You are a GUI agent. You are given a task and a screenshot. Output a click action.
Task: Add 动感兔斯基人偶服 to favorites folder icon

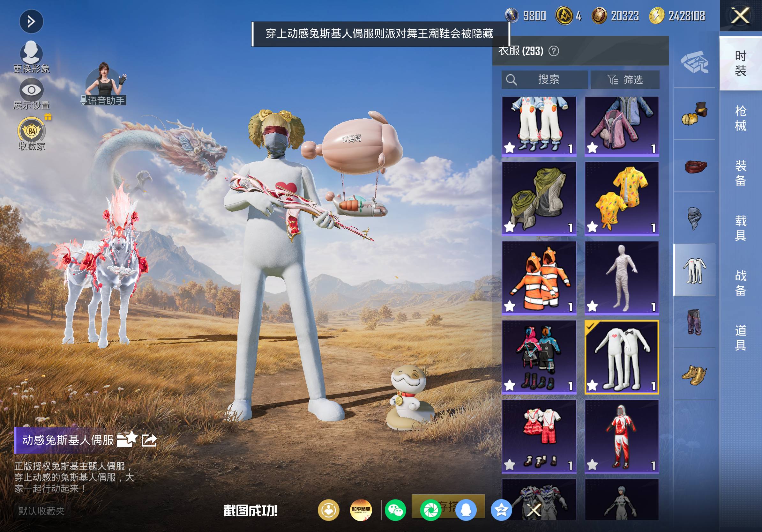tap(127, 440)
